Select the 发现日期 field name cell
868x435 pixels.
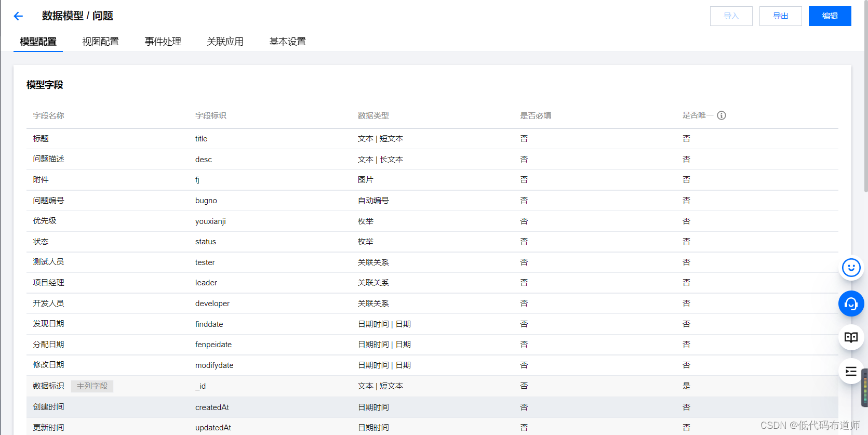49,324
